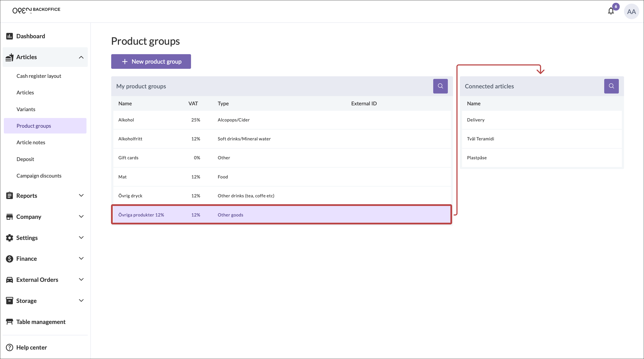Click the Table management table icon
644x359 pixels.
9,322
